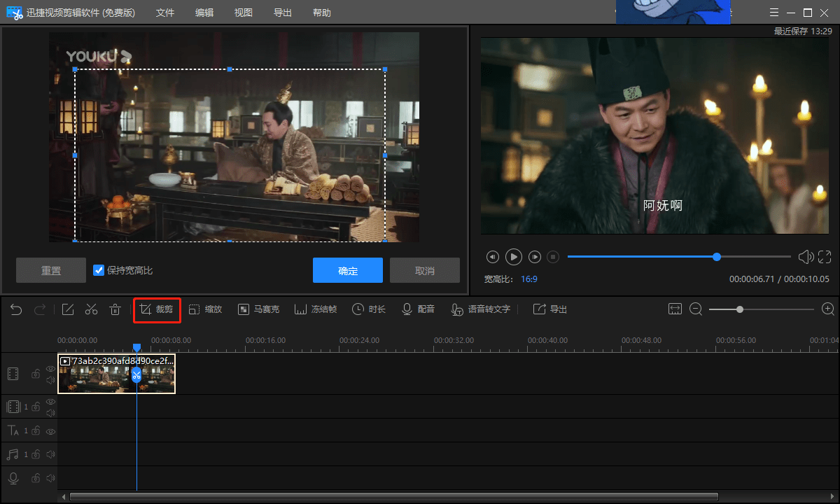Click the timeline zoom slider handle
This screenshot has height=504, width=840.
740,309
